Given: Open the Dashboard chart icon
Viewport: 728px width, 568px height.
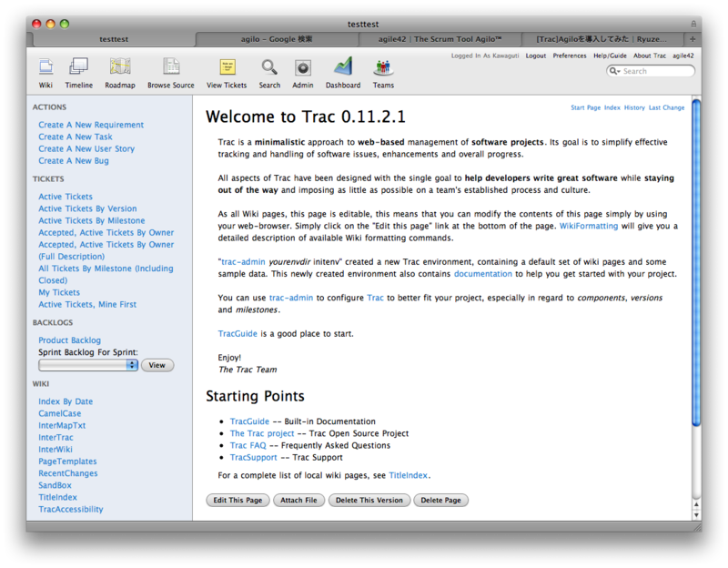Looking at the screenshot, I should pos(343,66).
